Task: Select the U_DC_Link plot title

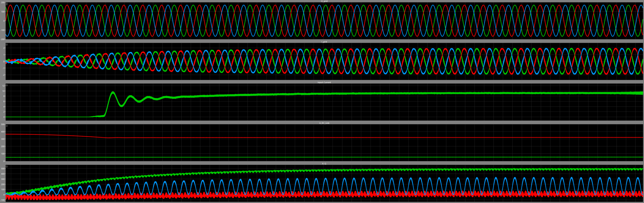Action: [324, 123]
